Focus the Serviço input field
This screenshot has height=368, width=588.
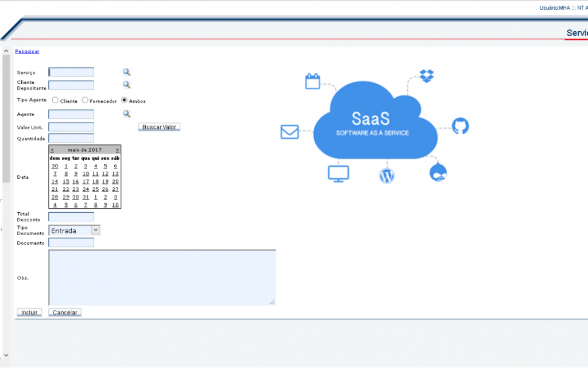click(x=71, y=72)
